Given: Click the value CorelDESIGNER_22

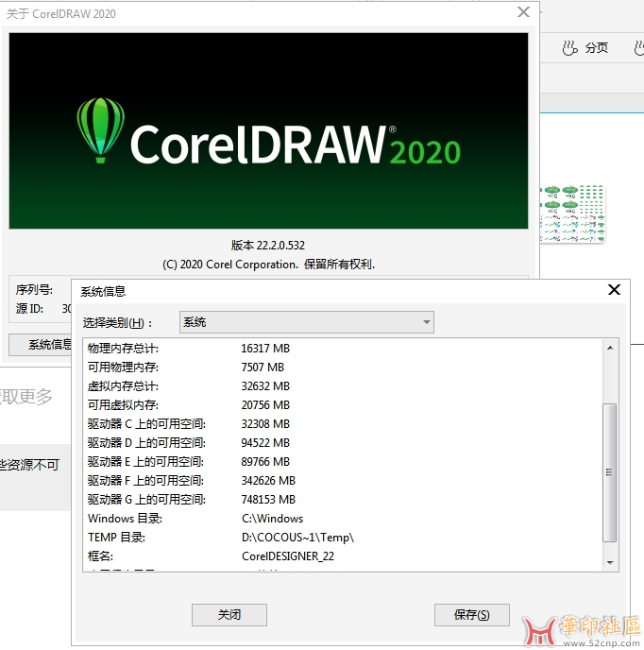Looking at the screenshot, I should pyautogui.click(x=288, y=556).
